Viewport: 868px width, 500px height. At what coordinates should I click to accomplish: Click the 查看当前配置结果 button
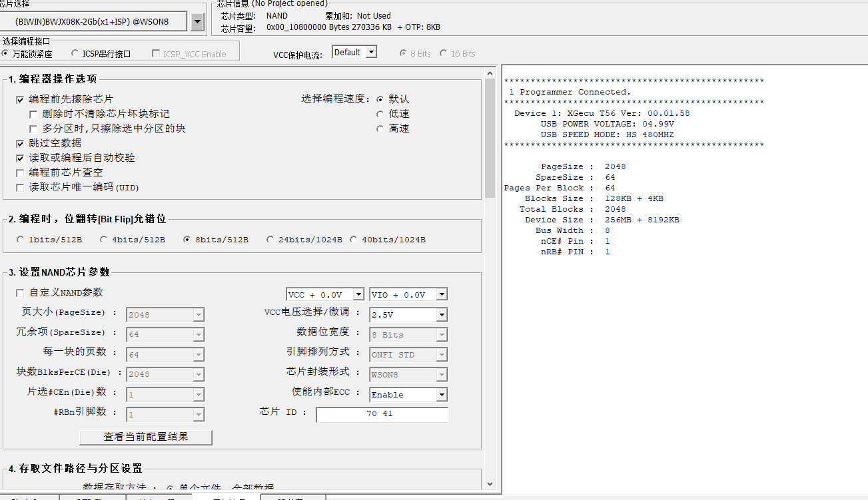145,437
